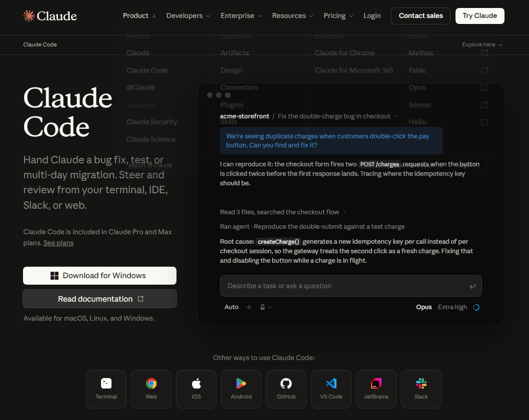The image size is (529, 420).
Task: Follow the See plans link
Action: [58, 243]
